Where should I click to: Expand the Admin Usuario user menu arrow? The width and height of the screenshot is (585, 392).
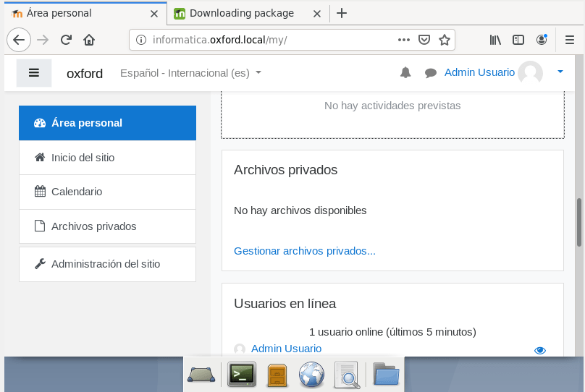pyautogui.click(x=560, y=72)
